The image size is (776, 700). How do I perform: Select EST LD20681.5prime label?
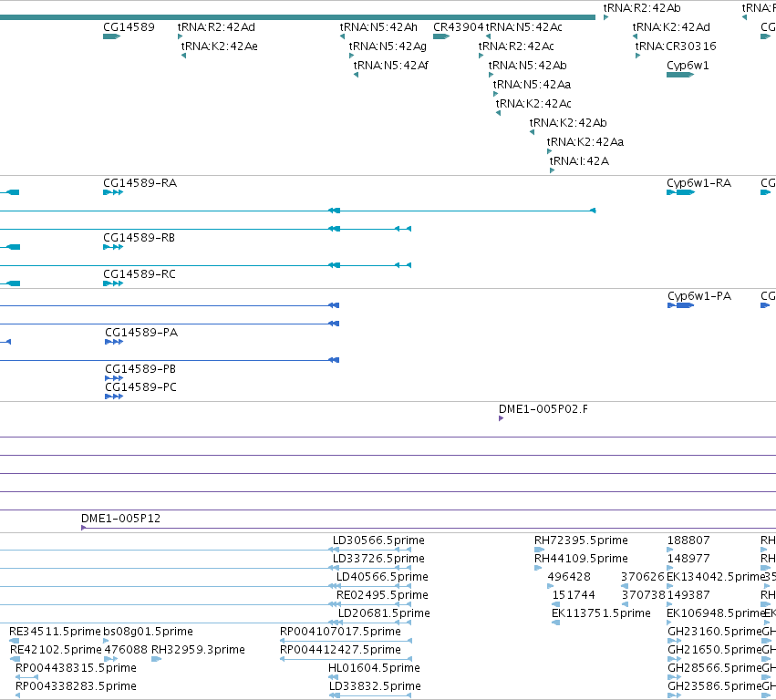tap(384, 614)
